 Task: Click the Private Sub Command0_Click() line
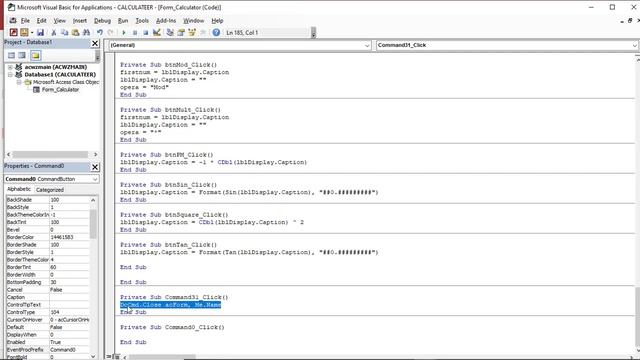point(172,327)
